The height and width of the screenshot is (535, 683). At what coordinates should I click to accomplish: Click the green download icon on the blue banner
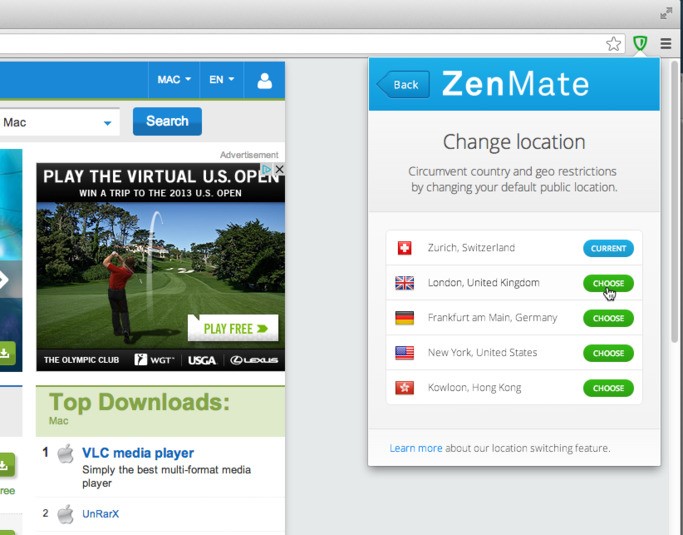click(7, 352)
